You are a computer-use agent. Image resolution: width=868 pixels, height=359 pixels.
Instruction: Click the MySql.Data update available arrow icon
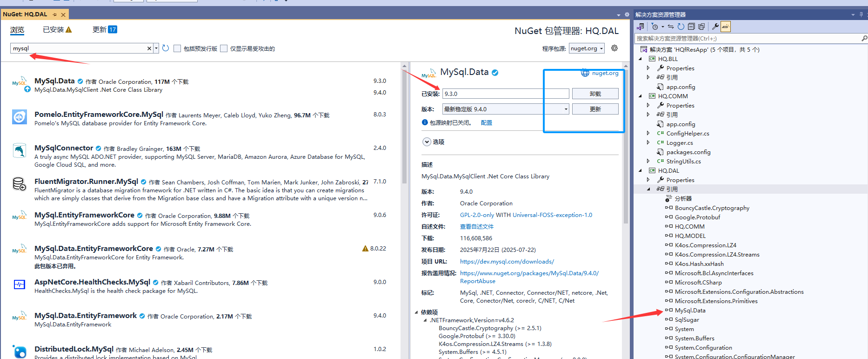coord(27,89)
